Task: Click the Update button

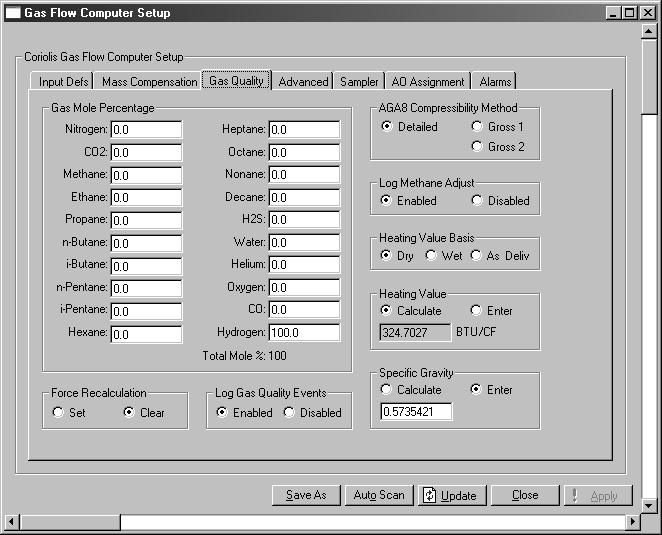Action: [x=452, y=495]
